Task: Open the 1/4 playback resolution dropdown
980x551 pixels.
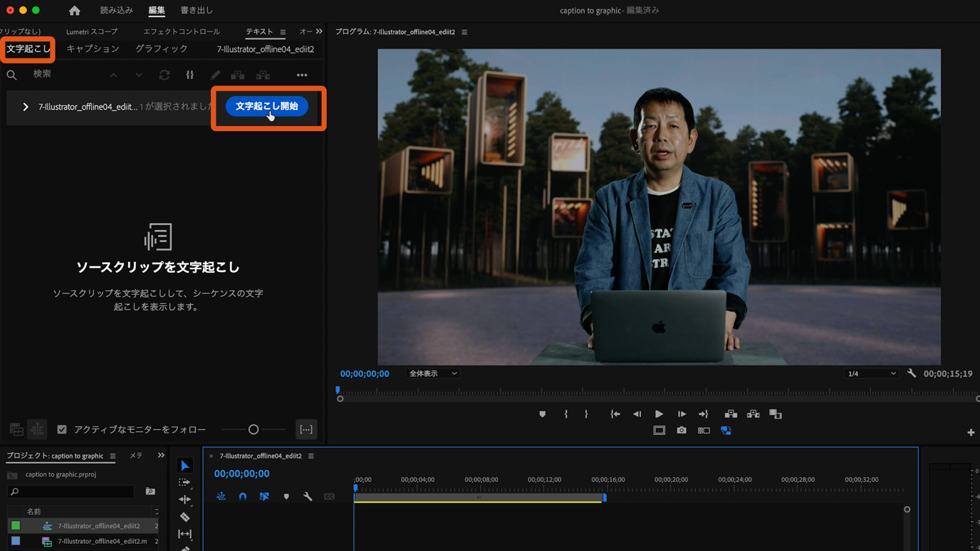Action: coord(871,374)
